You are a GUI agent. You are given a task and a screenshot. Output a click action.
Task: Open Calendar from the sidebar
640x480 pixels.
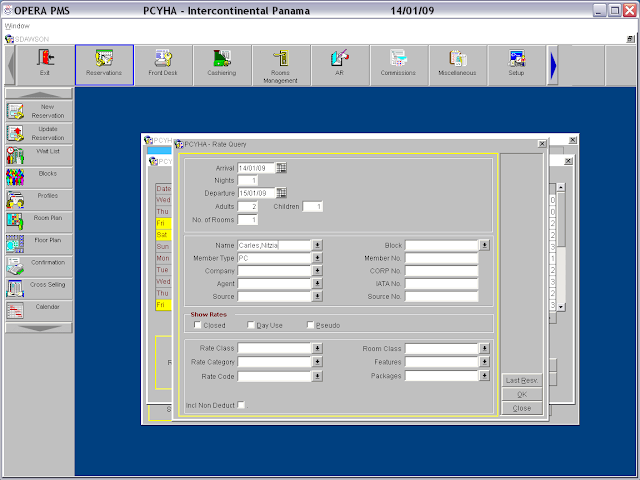(39, 311)
